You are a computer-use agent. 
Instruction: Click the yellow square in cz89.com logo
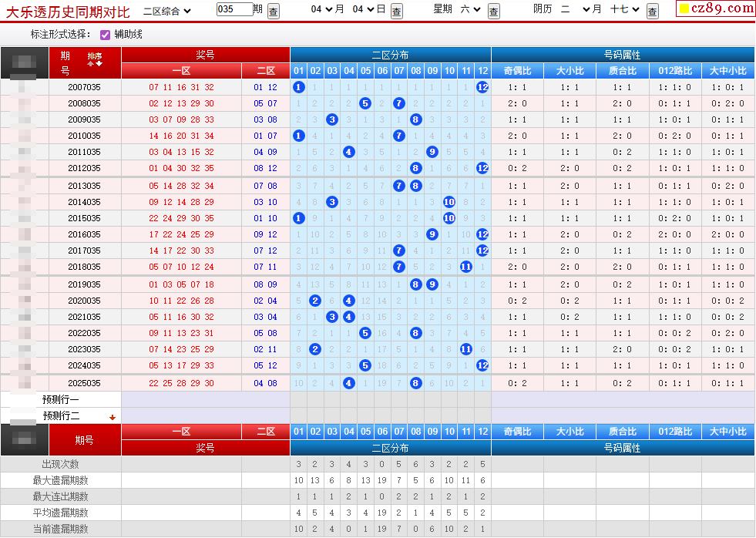coord(684,9)
